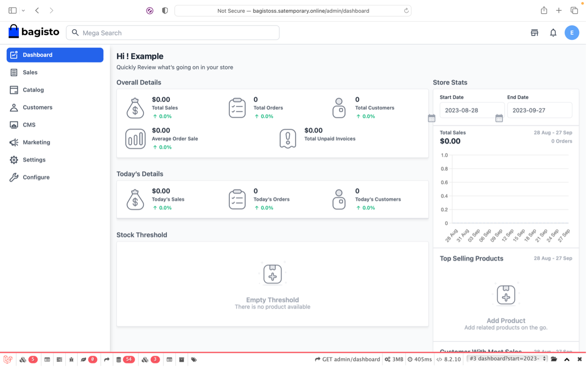Click the Laravel logo in debug bar

[x=8, y=360]
